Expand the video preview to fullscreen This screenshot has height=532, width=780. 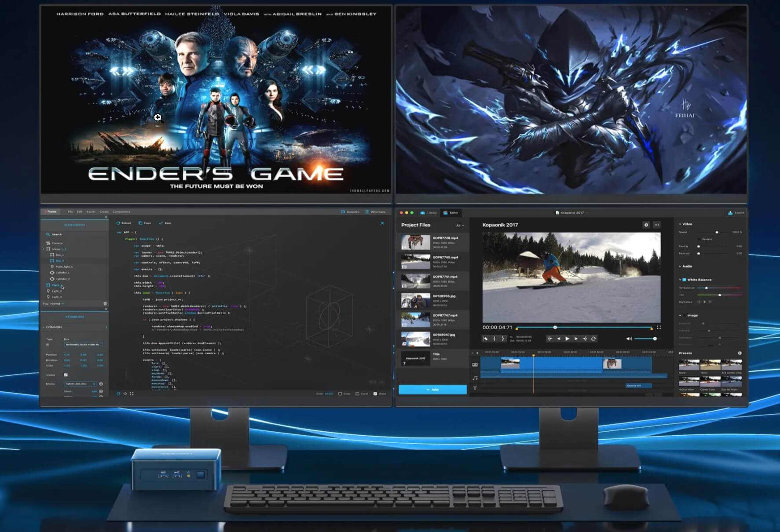tap(659, 327)
